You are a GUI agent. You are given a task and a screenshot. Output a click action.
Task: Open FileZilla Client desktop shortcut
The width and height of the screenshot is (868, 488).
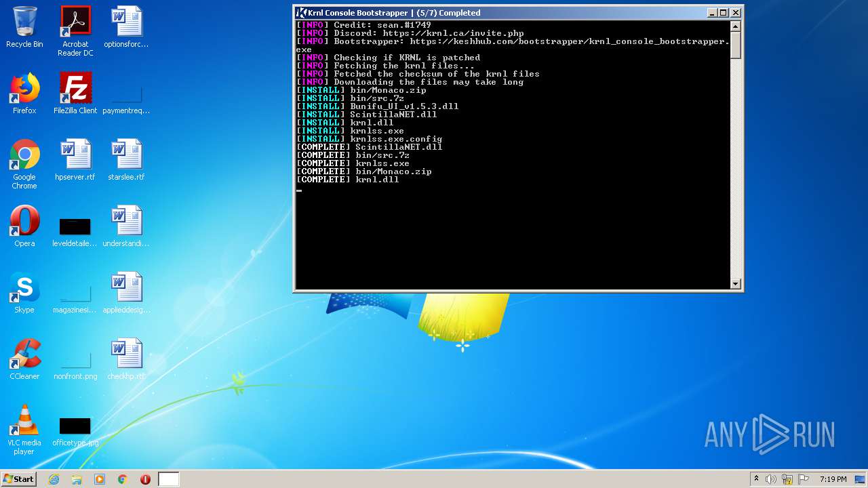click(x=75, y=94)
